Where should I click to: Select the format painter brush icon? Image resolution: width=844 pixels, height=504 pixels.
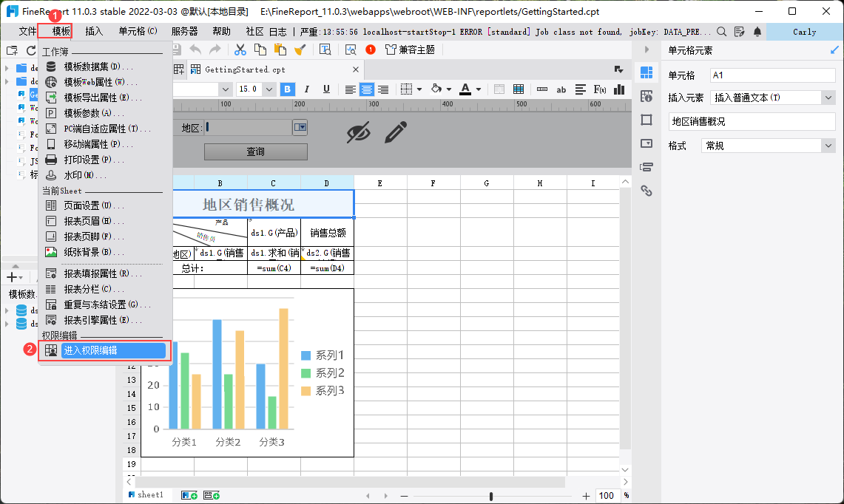[x=300, y=50]
